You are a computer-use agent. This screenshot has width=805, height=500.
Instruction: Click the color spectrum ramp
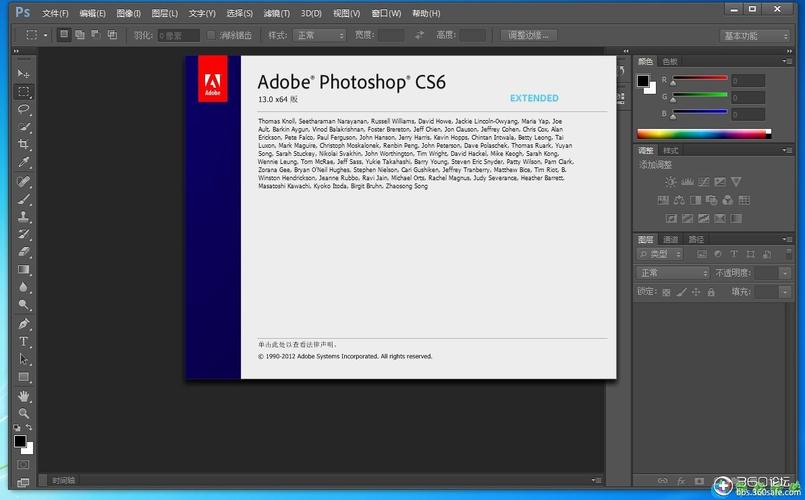click(704, 134)
